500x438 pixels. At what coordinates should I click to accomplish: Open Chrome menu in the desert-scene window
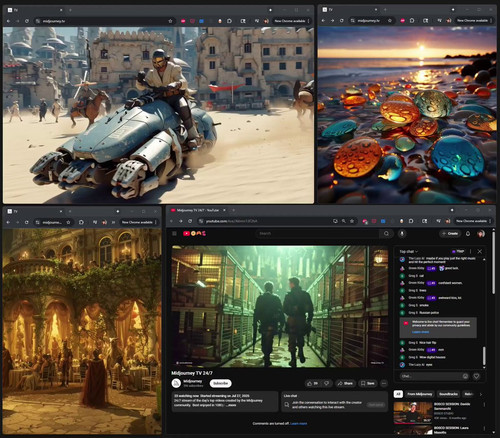coord(309,21)
